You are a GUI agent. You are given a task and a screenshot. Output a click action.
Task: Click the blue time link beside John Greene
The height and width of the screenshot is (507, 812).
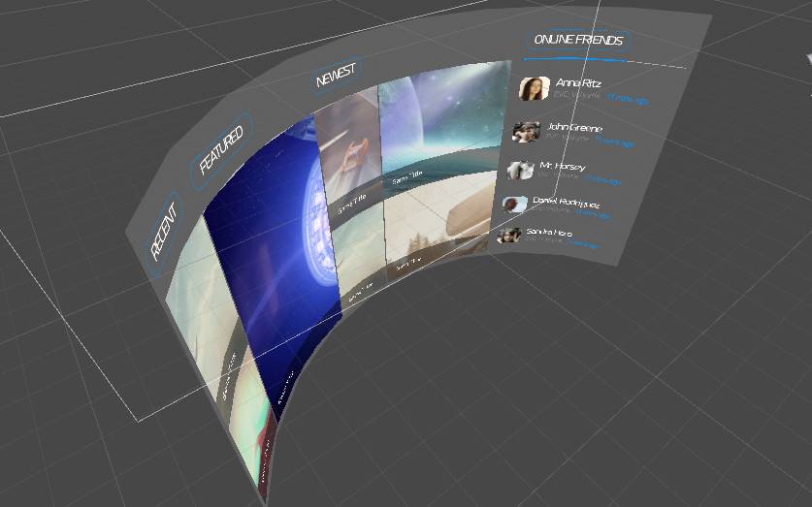tap(614, 142)
